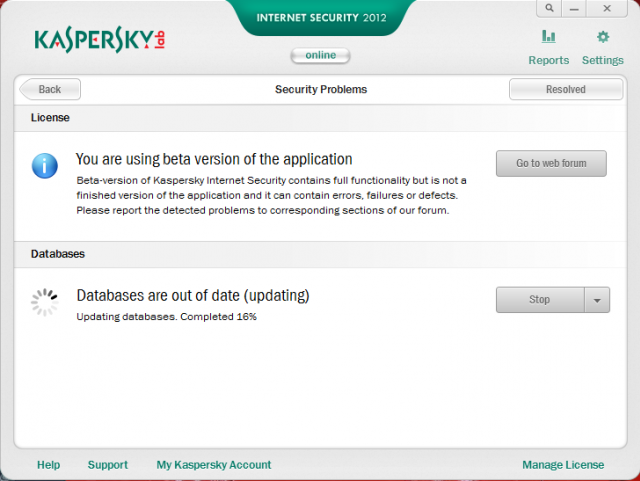Viewport: 640px width, 481px height.
Task: Open My Kaspersky Account link
Action: point(213,465)
